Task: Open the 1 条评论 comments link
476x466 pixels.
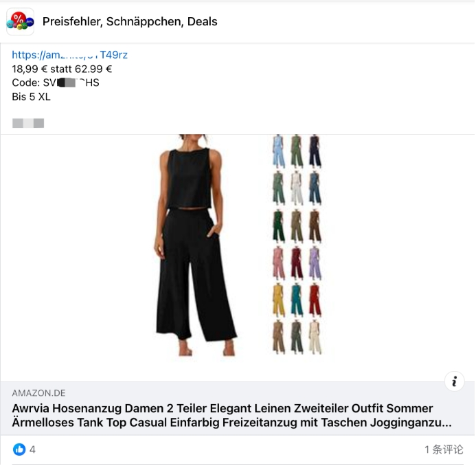Action: [x=444, y=450]
